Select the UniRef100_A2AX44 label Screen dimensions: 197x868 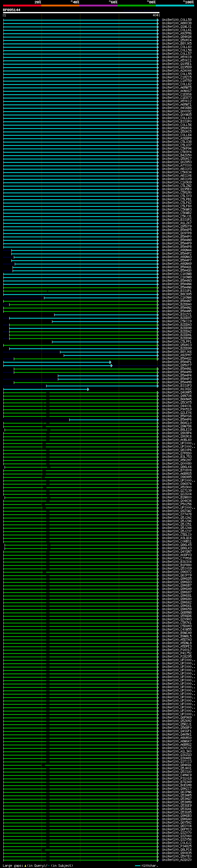point(177,71)
